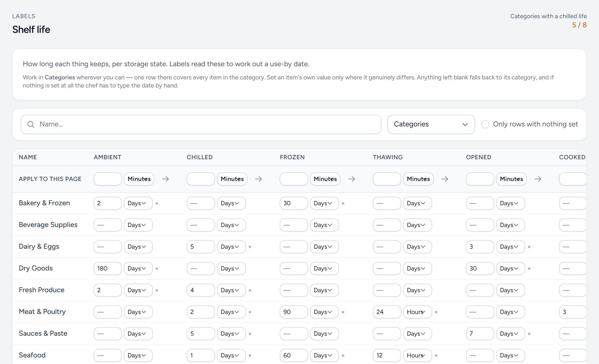599x364 pixels.
Task: Open Dry Goods chilled Days dropdown
Action: [x=231, y=268]
